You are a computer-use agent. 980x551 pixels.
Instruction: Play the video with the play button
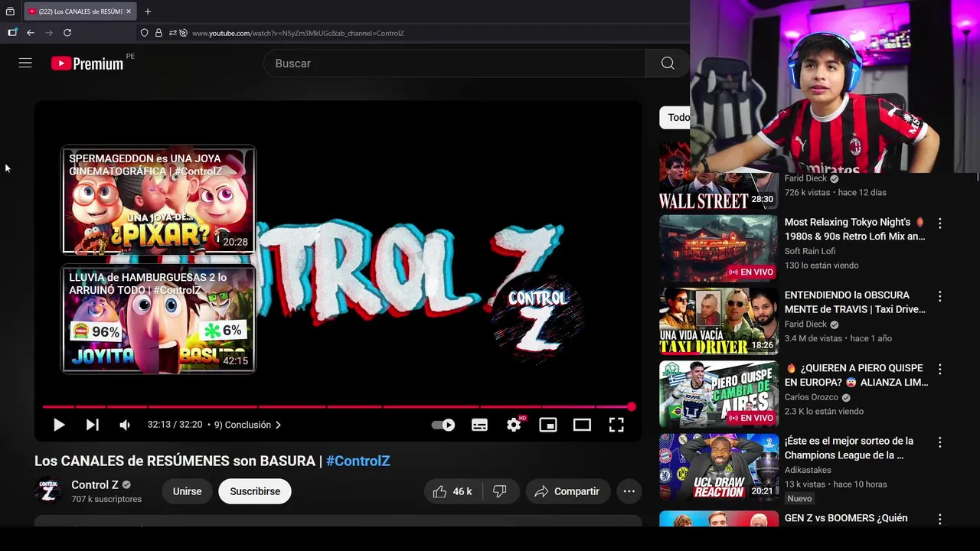(x=59, y=425)
